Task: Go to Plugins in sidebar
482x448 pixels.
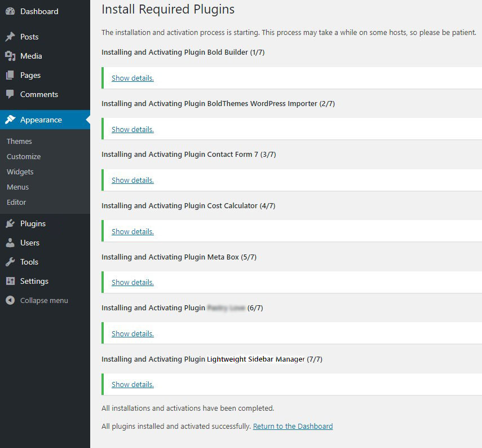Action: click(33, 223)
